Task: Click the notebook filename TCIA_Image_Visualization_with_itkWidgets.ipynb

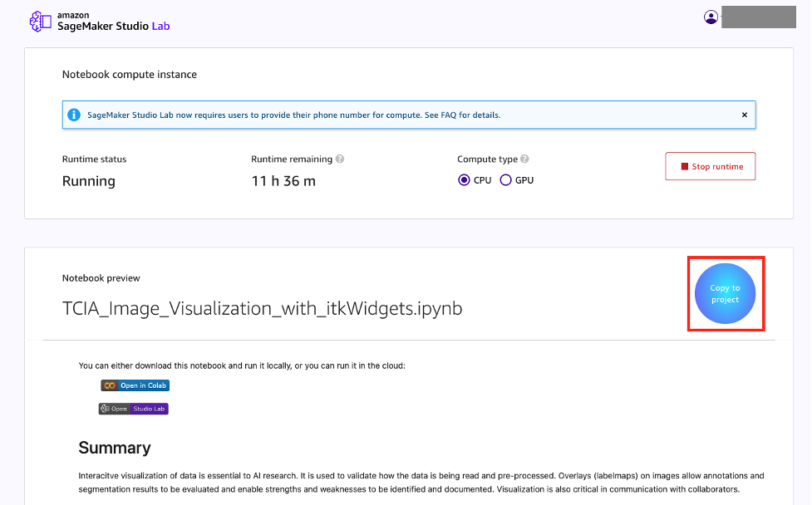Action: tap(262, 308)
